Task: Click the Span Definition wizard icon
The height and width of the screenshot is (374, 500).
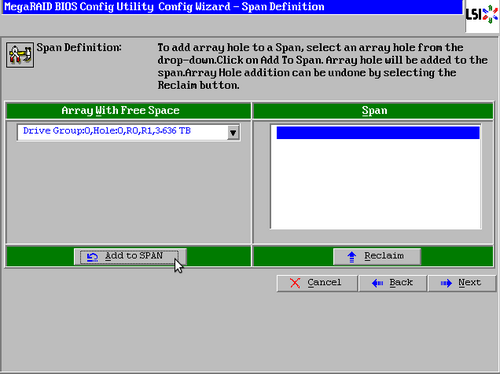Action: coord(20,55)
